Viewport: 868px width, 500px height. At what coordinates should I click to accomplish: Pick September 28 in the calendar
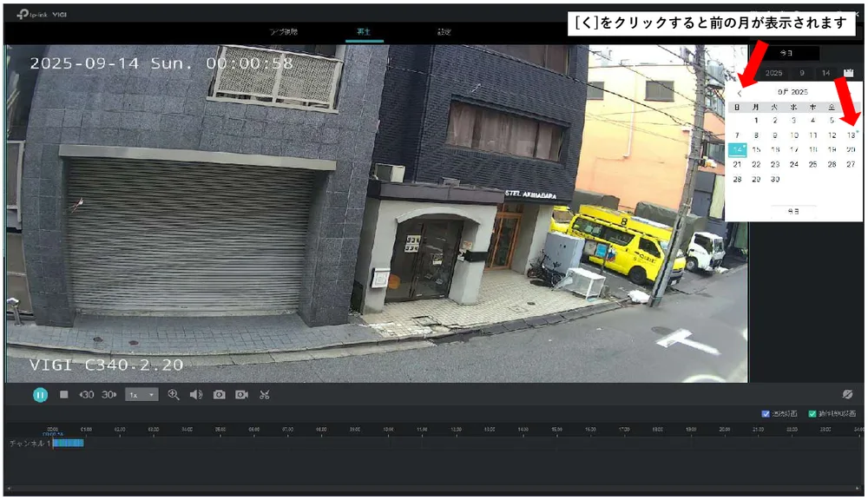point(737,180)
